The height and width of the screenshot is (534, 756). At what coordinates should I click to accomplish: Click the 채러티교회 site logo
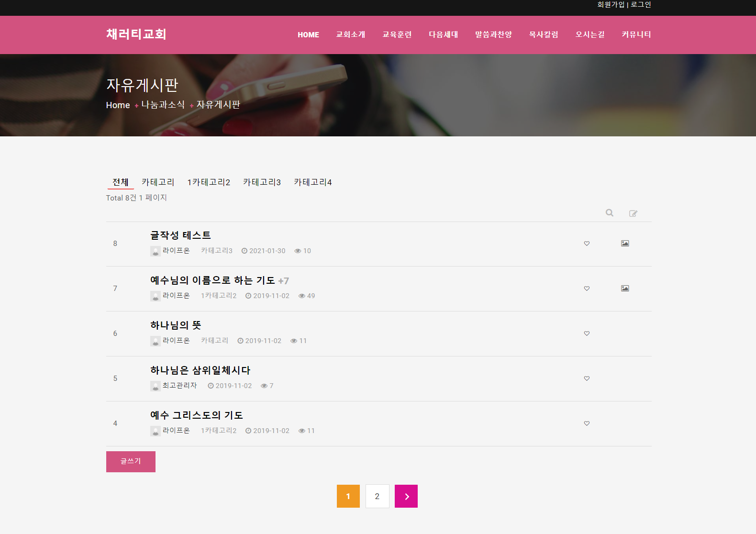(136, 34)
